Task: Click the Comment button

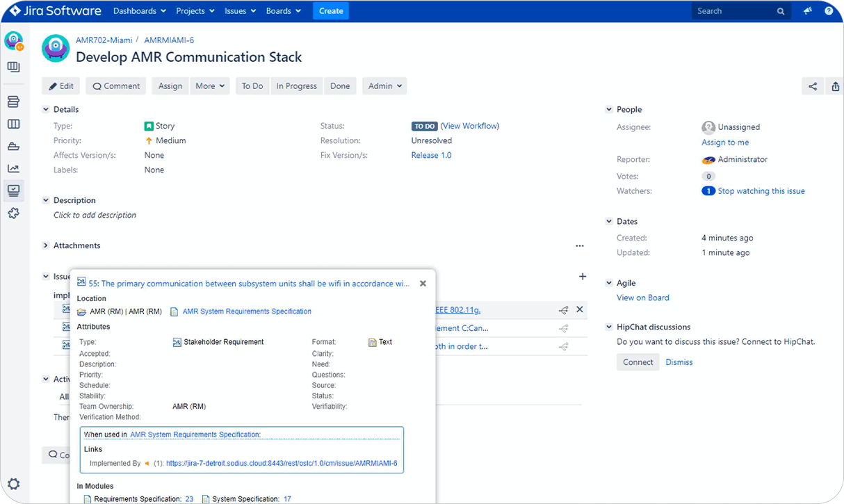Action: click(116, 86)
